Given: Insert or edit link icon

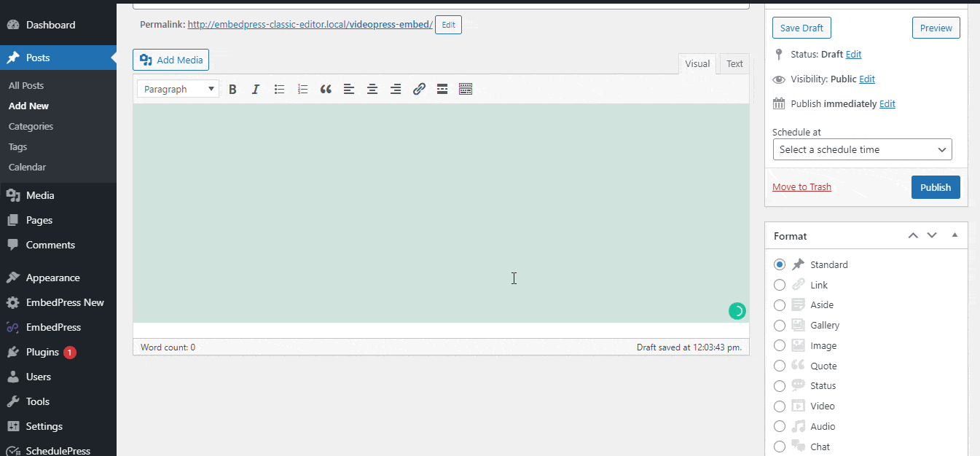Looking at the screenshot, I should coord(419,89).
